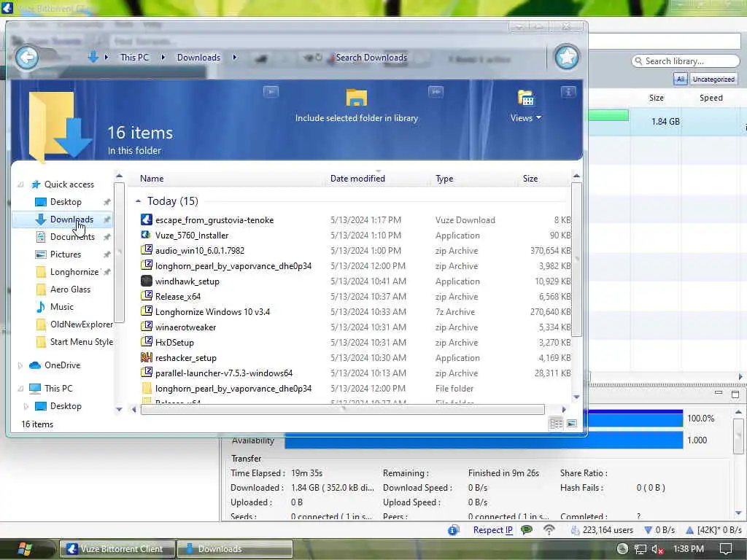Select the windhawk_setup application icon
This screenshot has height=560, width=747.
click(x=146, y=281)
